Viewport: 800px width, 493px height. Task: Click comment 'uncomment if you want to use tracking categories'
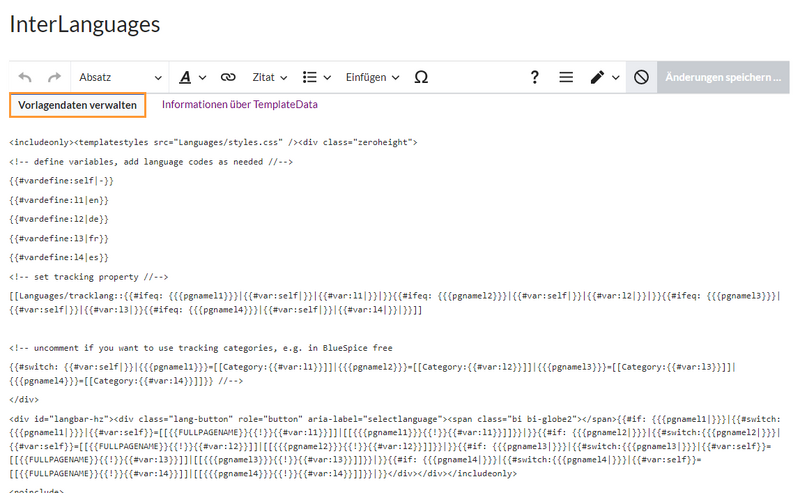point(201,348)
